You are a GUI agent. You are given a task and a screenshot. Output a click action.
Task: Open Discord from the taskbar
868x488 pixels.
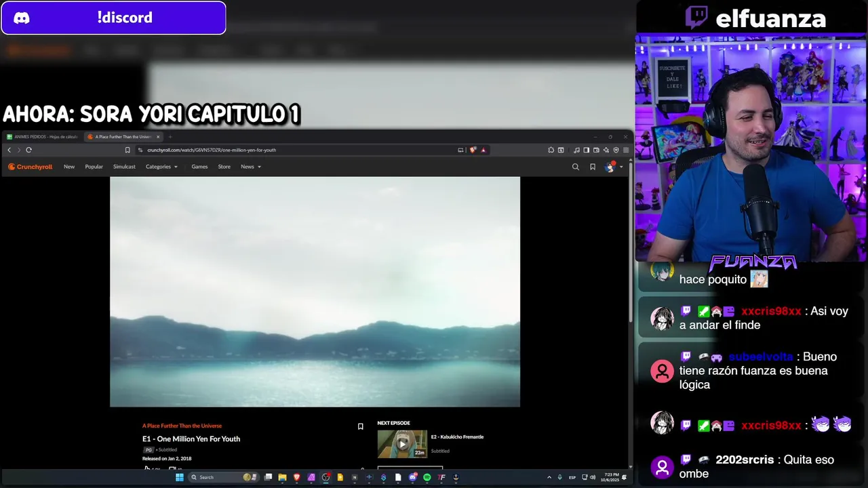(x=412, y=477)
